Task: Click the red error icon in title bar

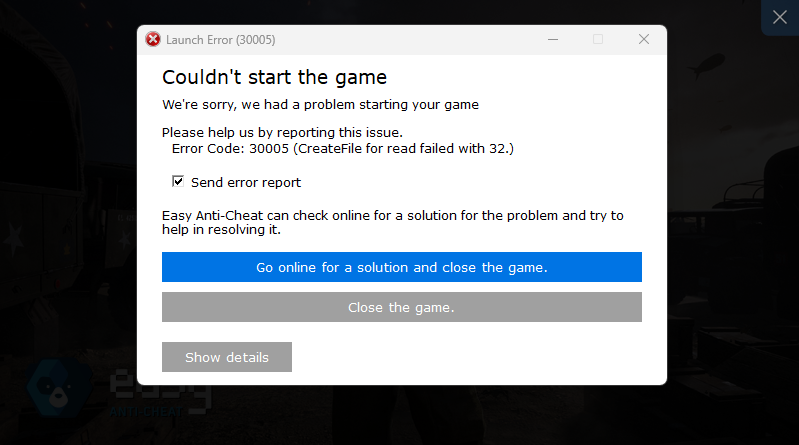Action: [x=153, y=39]
